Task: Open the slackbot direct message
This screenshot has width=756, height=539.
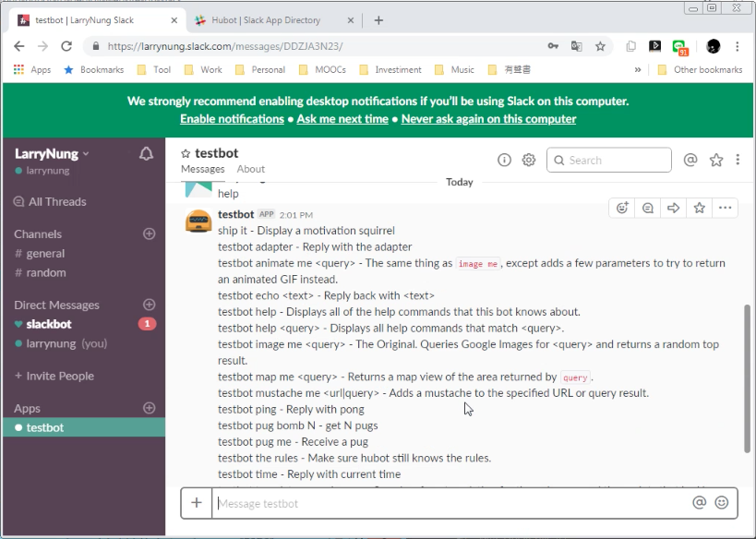Action: [x=49, y=324]
